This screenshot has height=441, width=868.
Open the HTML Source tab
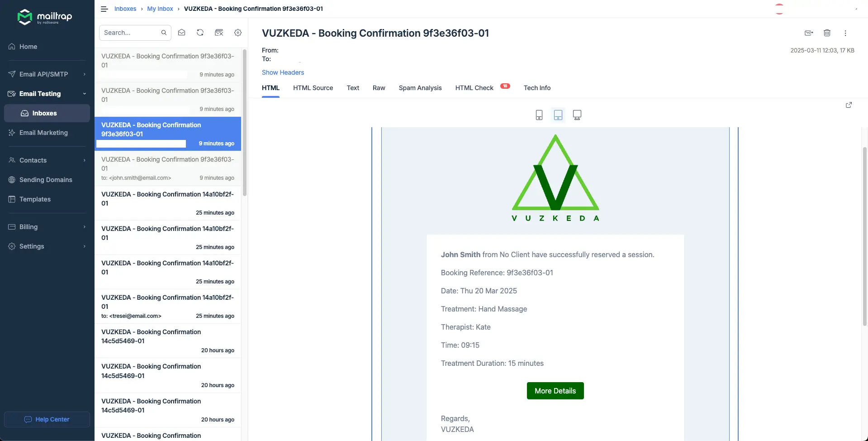pyautogui.click(x=313, y=88)
